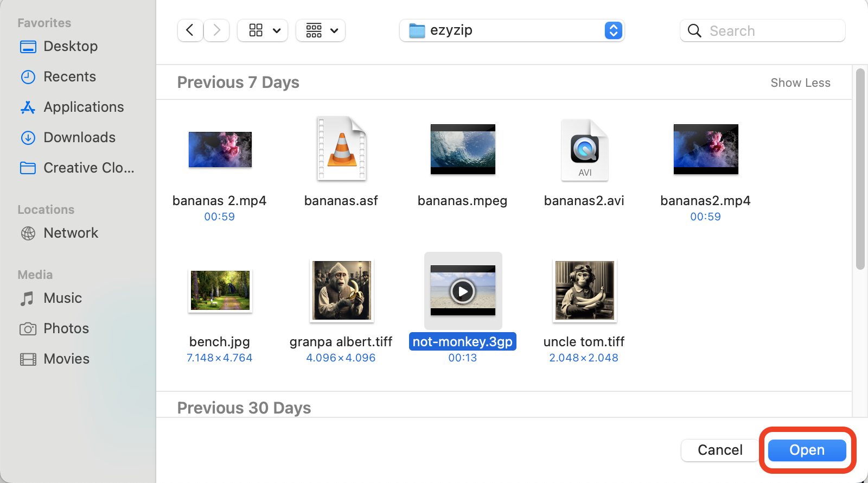Click the Recents clock icon in sidebar
The width and height of the screenshot is (868, 483).
coord(28,77)
